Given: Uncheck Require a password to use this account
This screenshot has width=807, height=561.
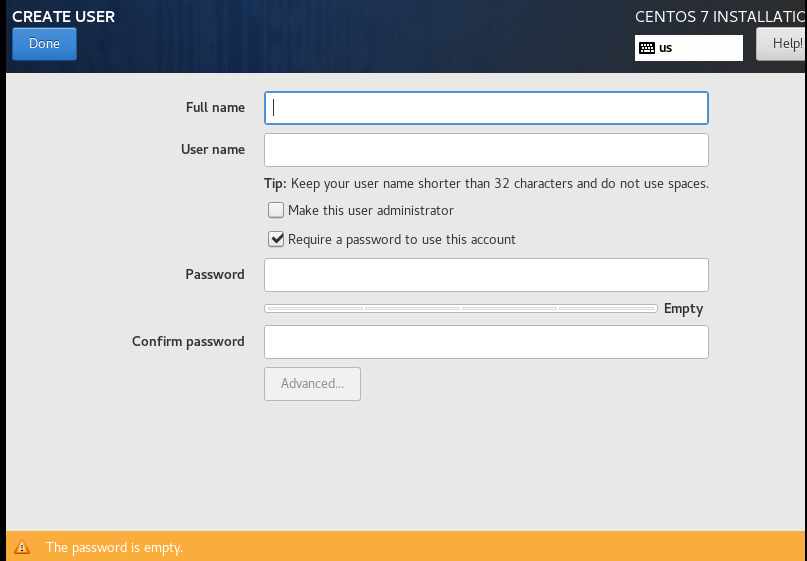Looking at the screenshot, I should click(x=276, y=239).
